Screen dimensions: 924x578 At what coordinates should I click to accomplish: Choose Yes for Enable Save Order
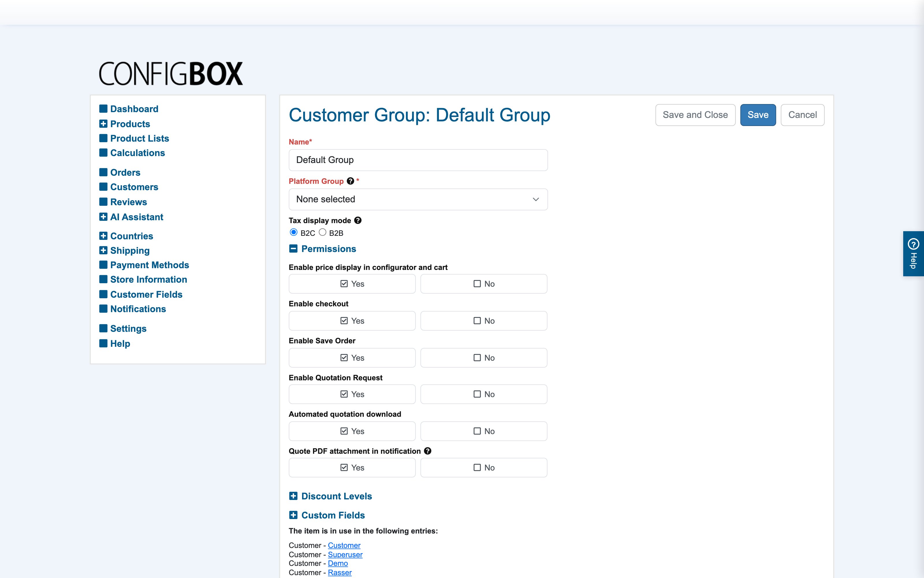point(352,358)
